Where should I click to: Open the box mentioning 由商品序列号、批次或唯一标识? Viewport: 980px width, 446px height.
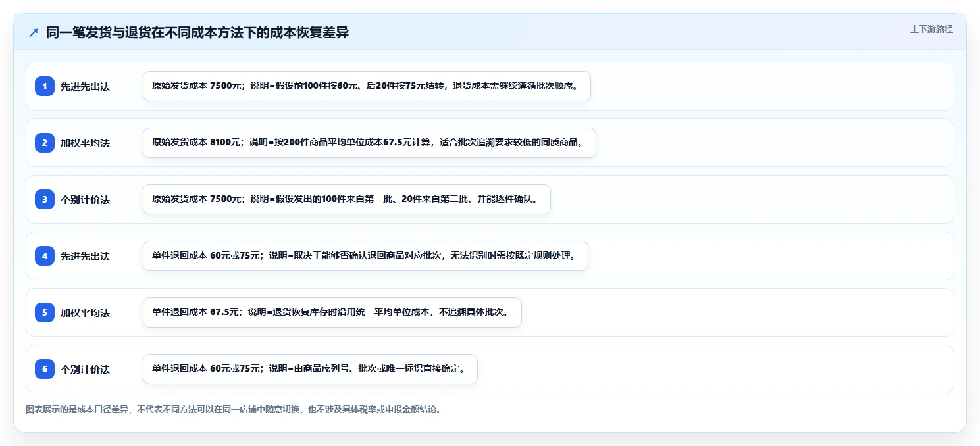[310, 369]
